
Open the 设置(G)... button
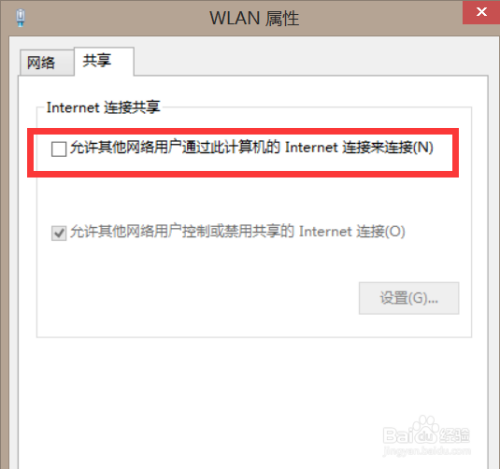(x=409, y=298)
